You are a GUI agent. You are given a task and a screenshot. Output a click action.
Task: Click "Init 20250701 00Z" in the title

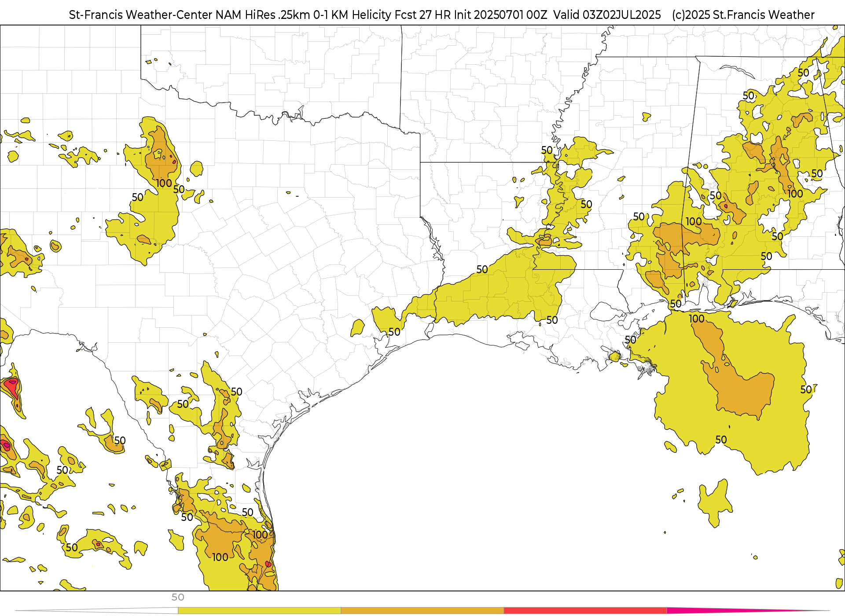tap(500, 15)
